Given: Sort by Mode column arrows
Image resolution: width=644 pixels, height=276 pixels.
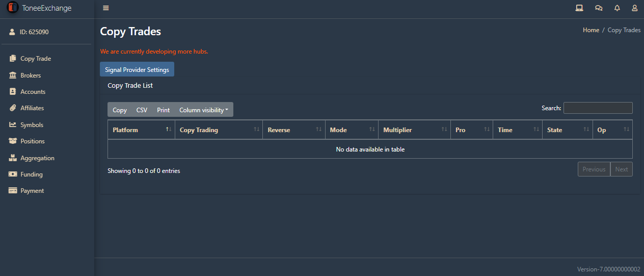Looking at the screenshot, I should 372,130.
